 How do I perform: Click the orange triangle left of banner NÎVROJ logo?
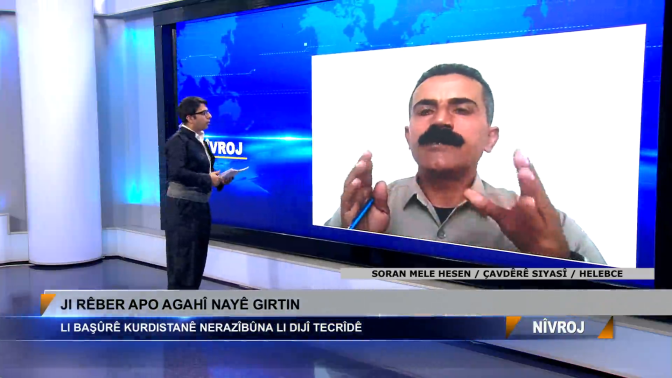512,327
